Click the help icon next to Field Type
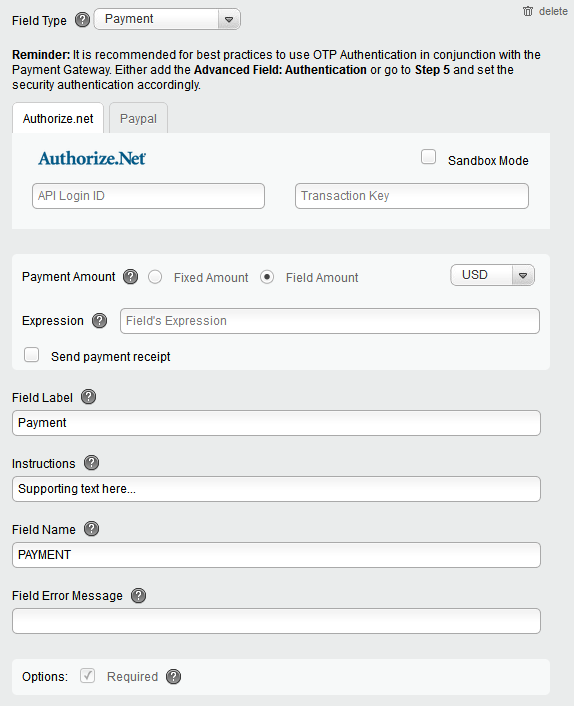 coord(82,20)
